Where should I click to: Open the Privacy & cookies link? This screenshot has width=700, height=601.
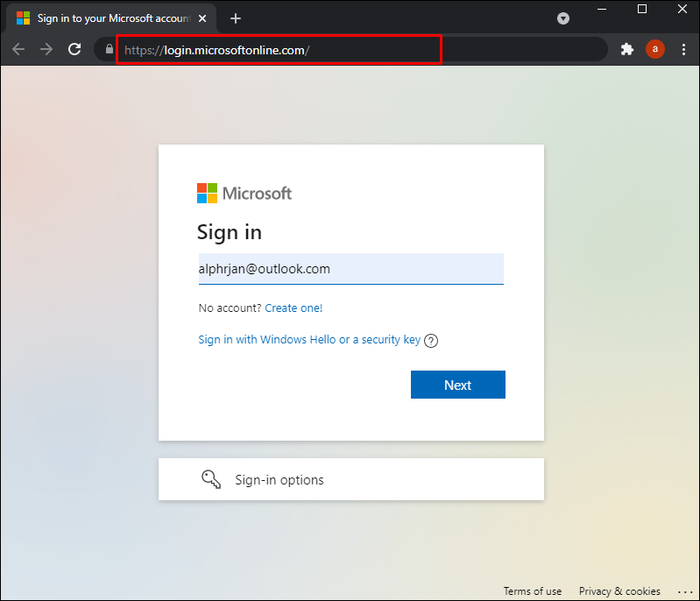point(619,591)
